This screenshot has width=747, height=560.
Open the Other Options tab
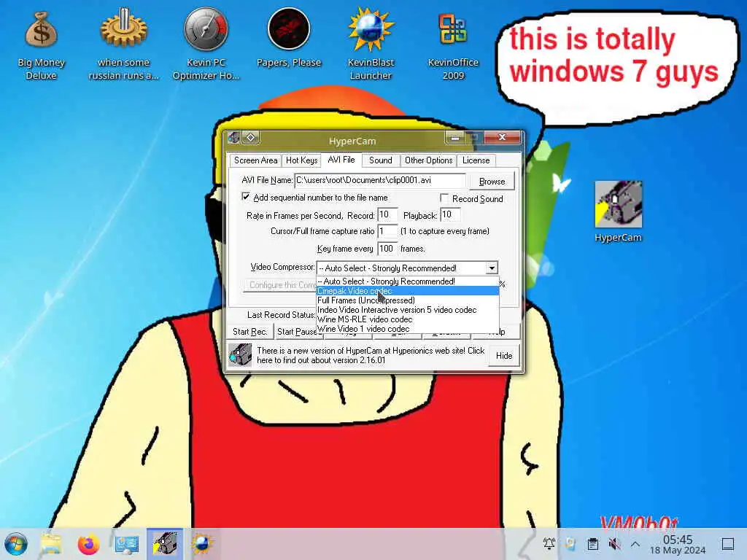[x=429, y=160]
